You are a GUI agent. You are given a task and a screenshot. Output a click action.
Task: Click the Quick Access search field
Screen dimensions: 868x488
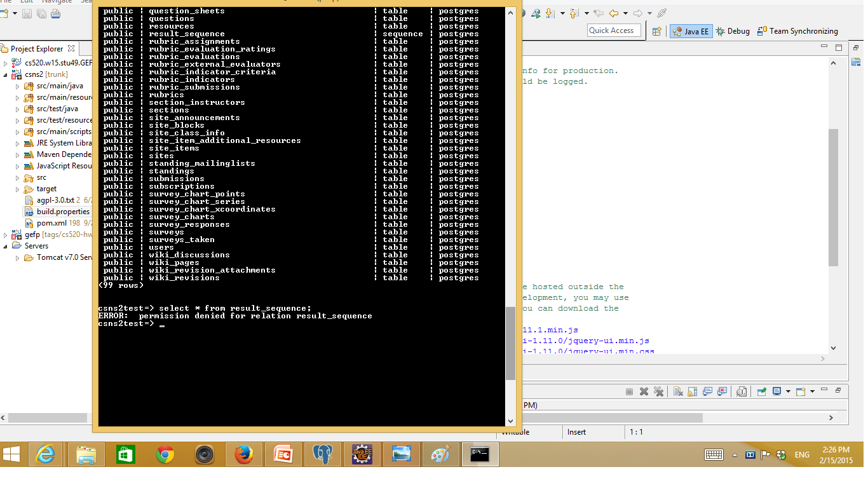coord(614,30)
